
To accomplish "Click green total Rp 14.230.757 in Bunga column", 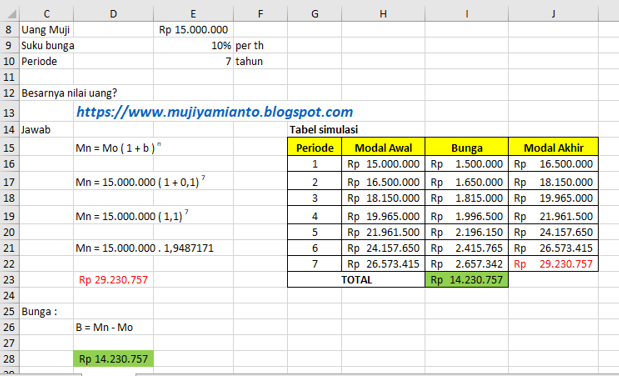I will click(x=467, y=280).
